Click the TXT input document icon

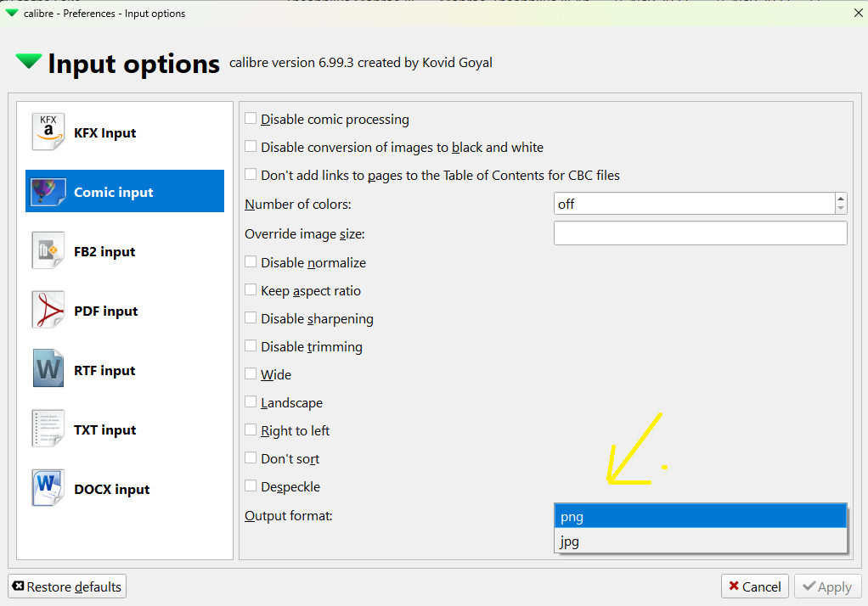48,429
